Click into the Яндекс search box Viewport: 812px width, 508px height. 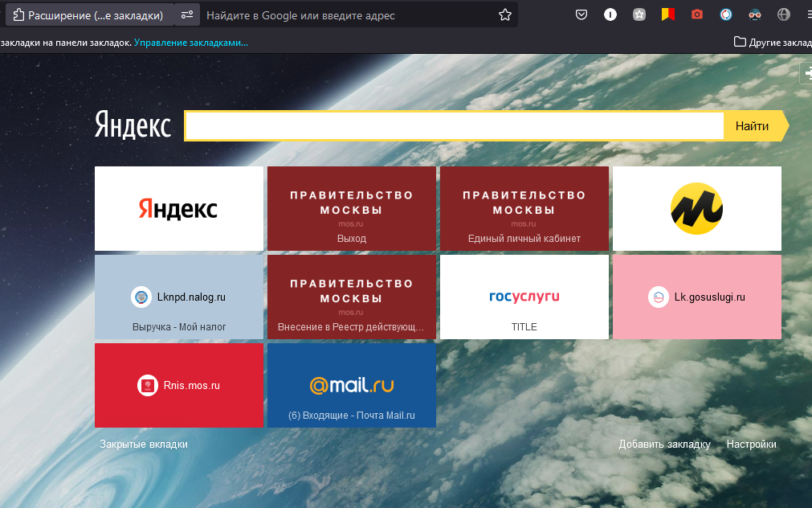tap(455, 126)
